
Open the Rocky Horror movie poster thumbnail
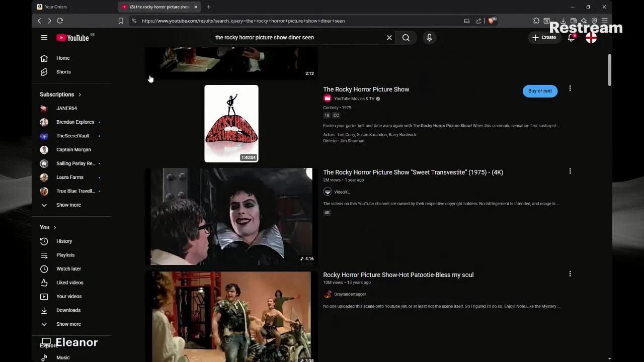(231, 124)
